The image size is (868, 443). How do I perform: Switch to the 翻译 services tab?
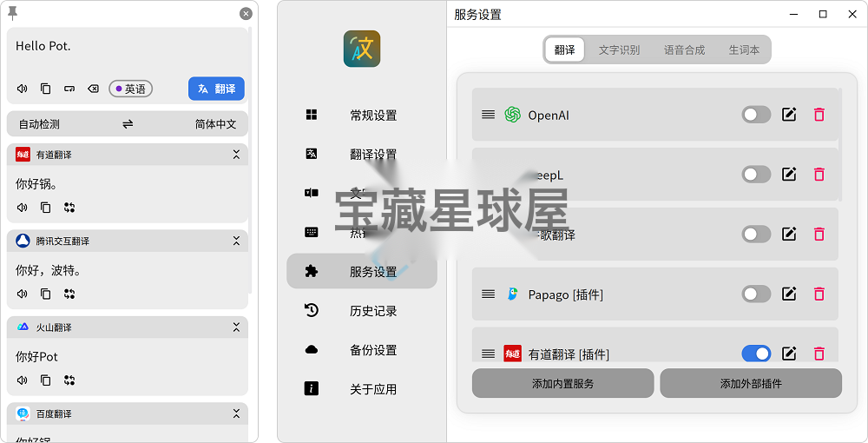point(565,50)
